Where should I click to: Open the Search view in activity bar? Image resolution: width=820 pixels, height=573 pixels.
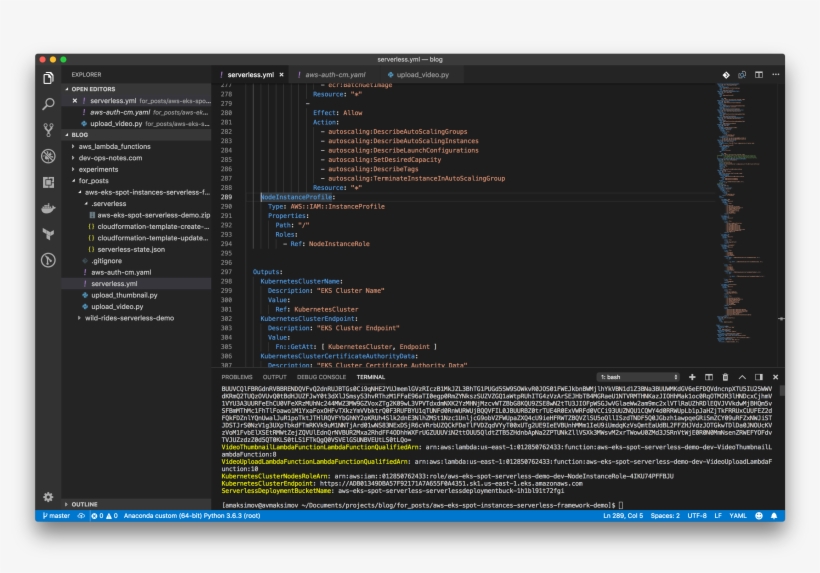(x=48, y=104)
